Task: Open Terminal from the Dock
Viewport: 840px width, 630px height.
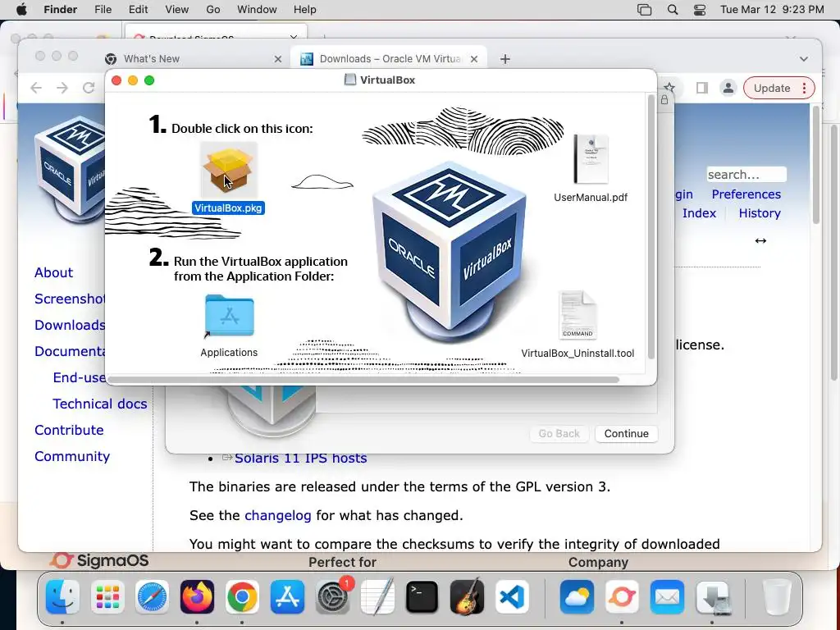Action: (x=422, y=597)
